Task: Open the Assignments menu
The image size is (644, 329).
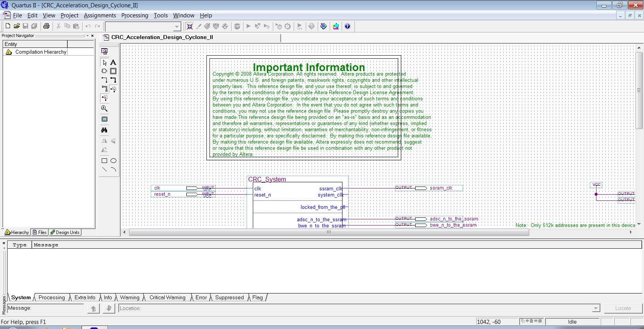Action: (x=100, y=15)
